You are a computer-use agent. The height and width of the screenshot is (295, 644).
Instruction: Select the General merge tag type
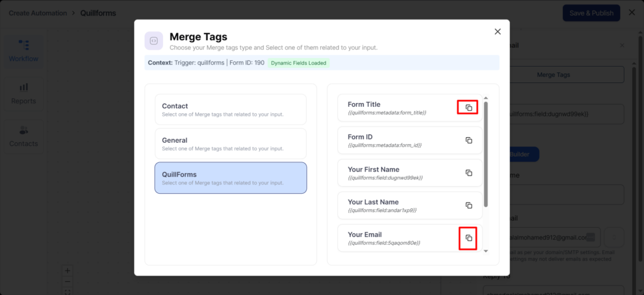tap(230, 143)
